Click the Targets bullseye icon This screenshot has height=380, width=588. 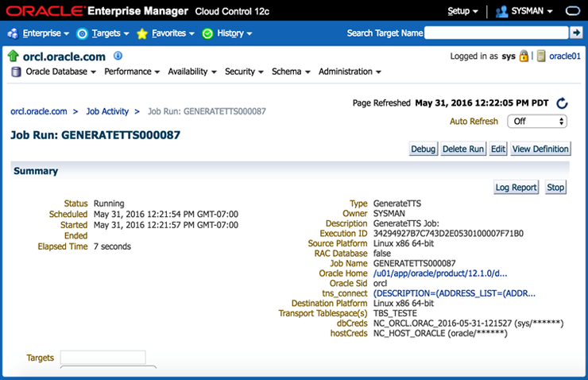pos(82,33)
